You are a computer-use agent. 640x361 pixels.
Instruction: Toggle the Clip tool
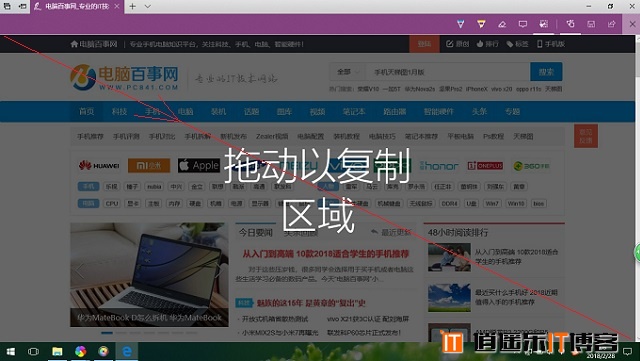coord(544,24)
